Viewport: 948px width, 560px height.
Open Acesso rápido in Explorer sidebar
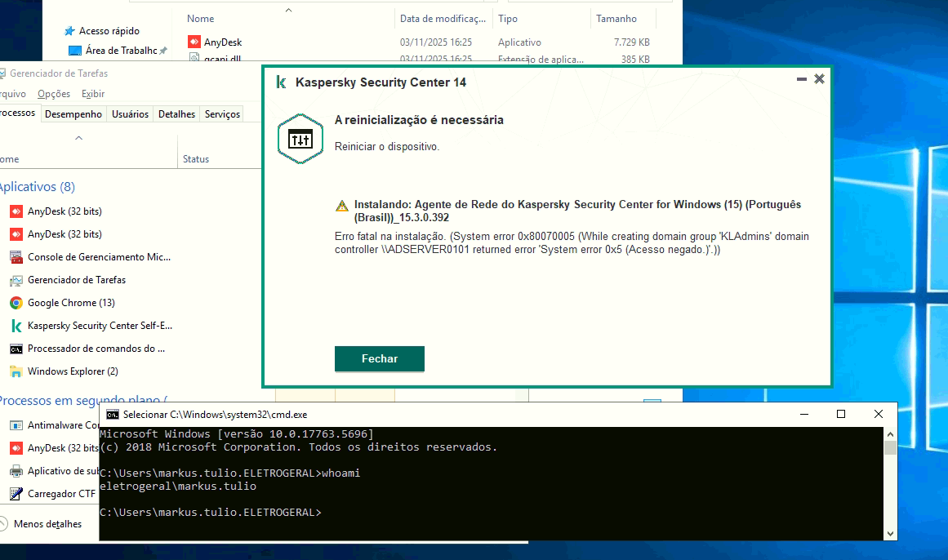tap(109, 31)
